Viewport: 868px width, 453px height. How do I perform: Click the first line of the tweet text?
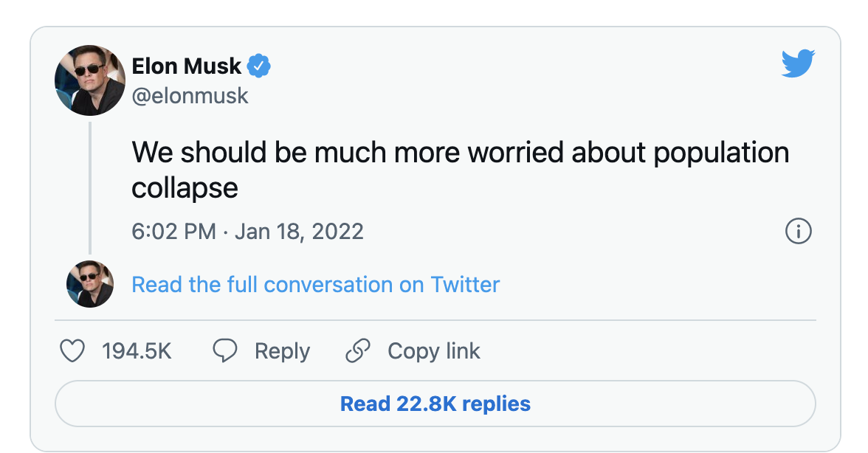460,153
